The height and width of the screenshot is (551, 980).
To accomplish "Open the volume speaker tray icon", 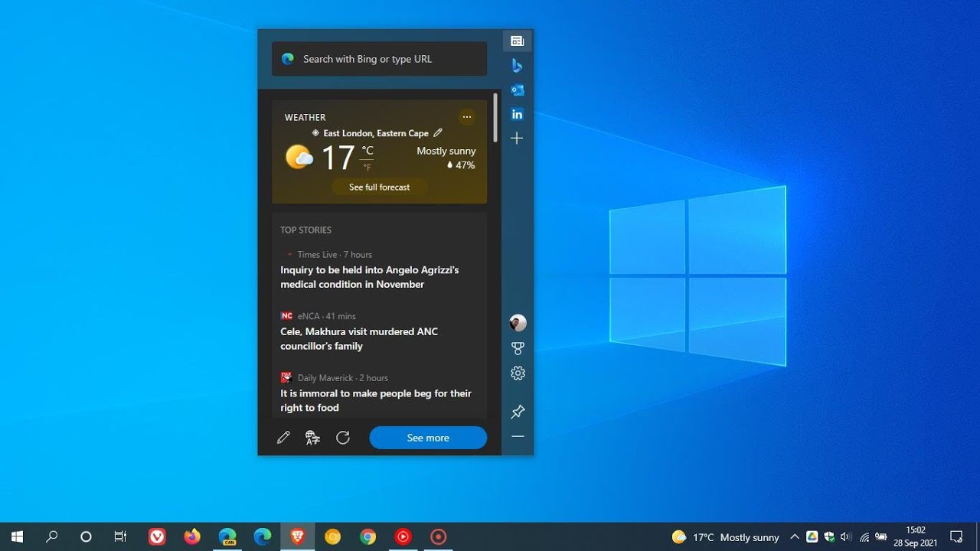I will pos(846,537).
